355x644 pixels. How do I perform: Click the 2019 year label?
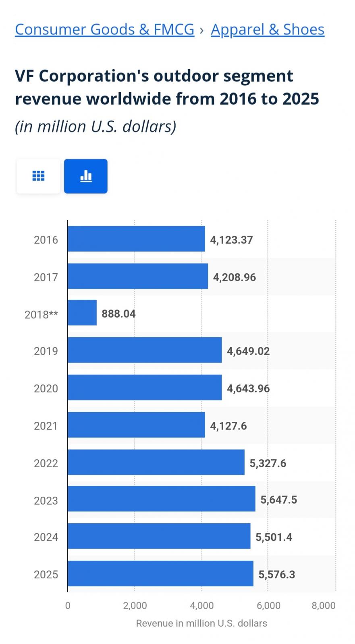46,351
